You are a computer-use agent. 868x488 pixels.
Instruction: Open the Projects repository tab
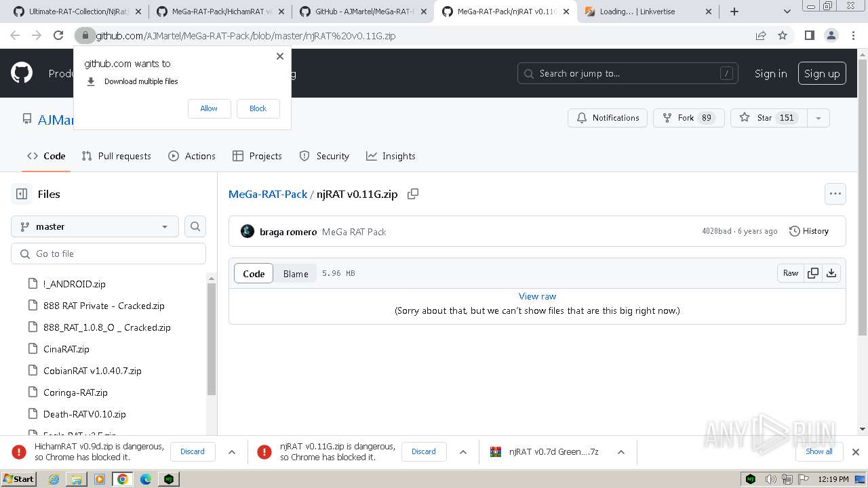point(257,156)
